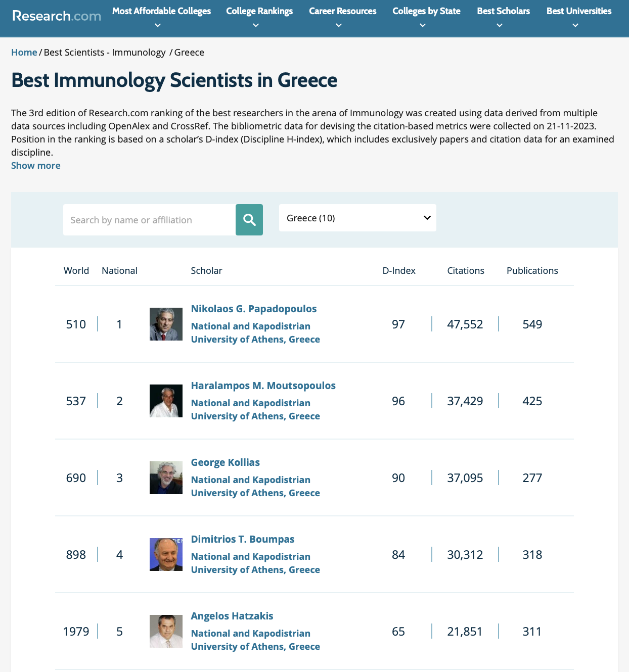Click George Kollias scholar name

(225, 462)
